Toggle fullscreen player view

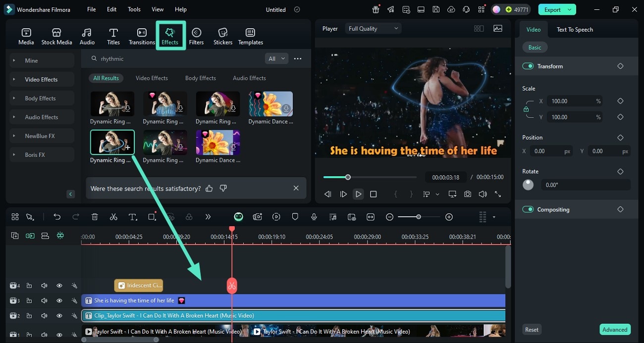[x=498, y=195]
